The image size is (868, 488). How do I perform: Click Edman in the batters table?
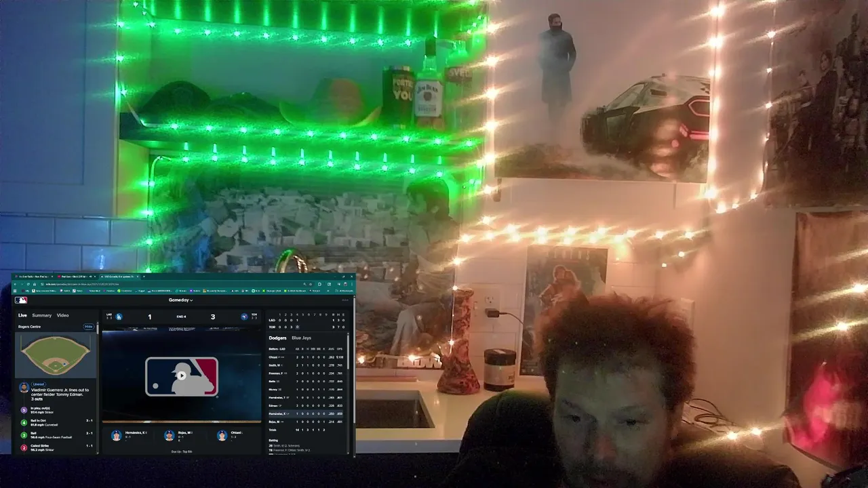pos(273,405)
